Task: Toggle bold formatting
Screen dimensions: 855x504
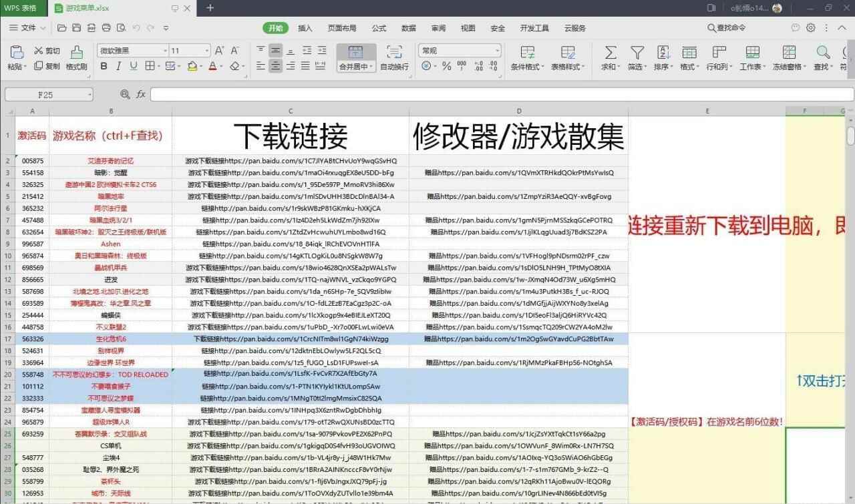Action: click(104, 66)
